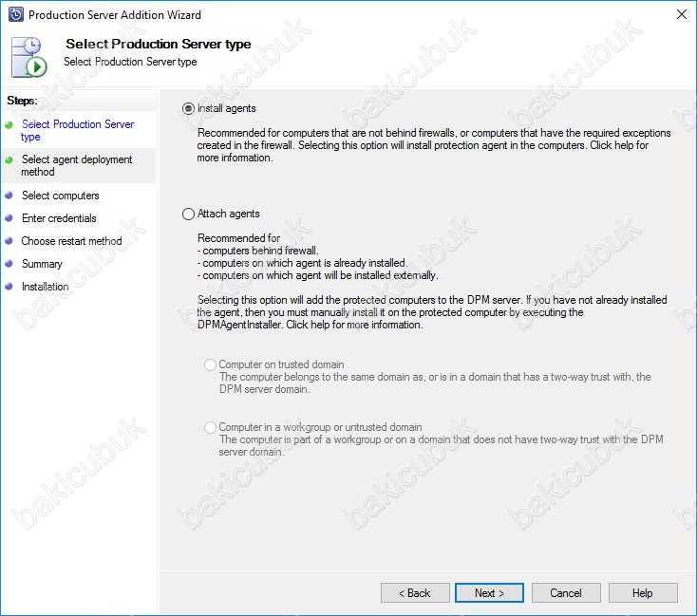Click the wizard title bar app icon
This screenshot has width=697, height=616.
(15, 14)
